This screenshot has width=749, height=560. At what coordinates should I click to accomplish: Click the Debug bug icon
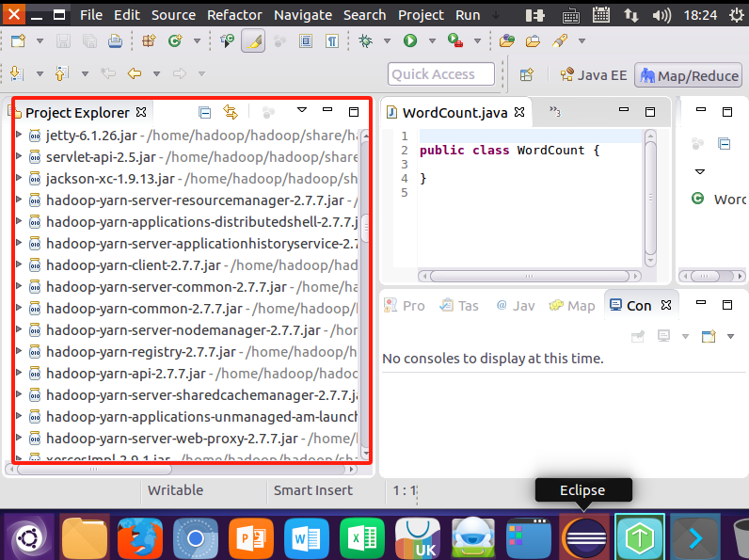point(366,41)
